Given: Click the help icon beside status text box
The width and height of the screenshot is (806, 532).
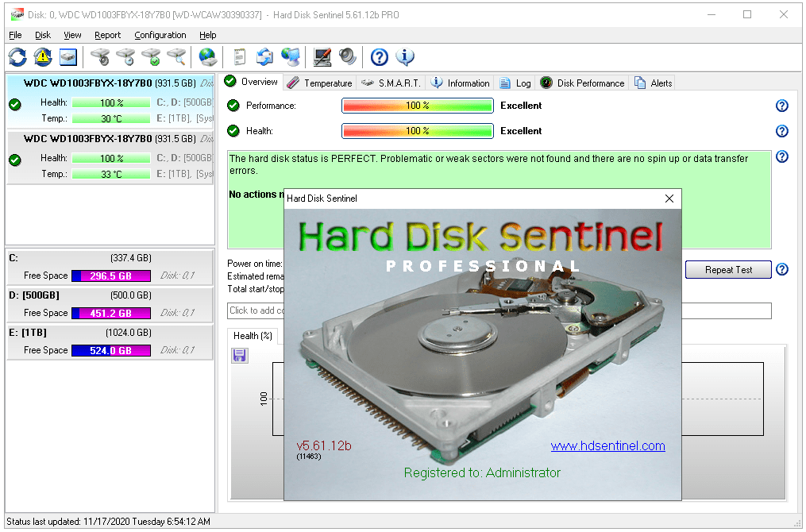Looking at the screenshot, I should click(x=782, y=156).
